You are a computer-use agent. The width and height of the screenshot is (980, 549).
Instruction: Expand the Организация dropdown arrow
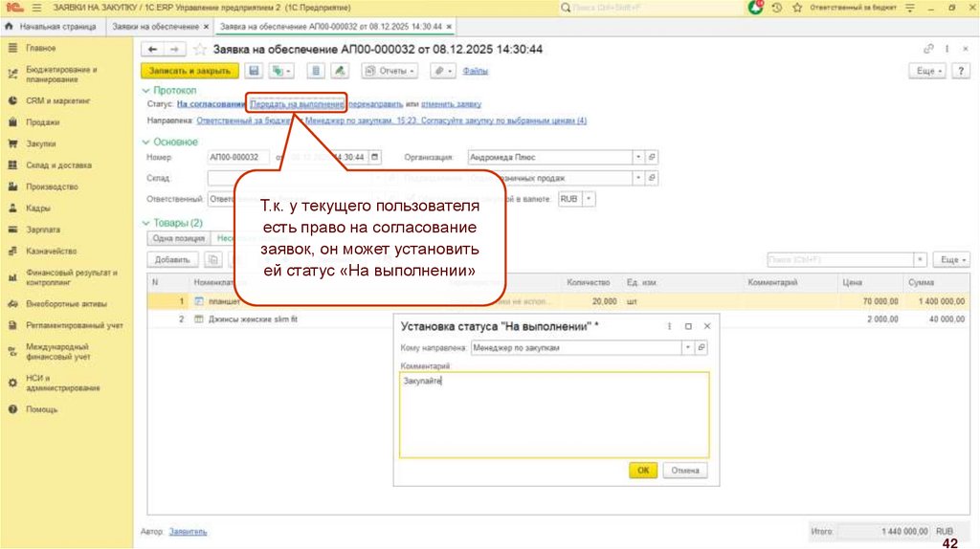click(638, 158)
